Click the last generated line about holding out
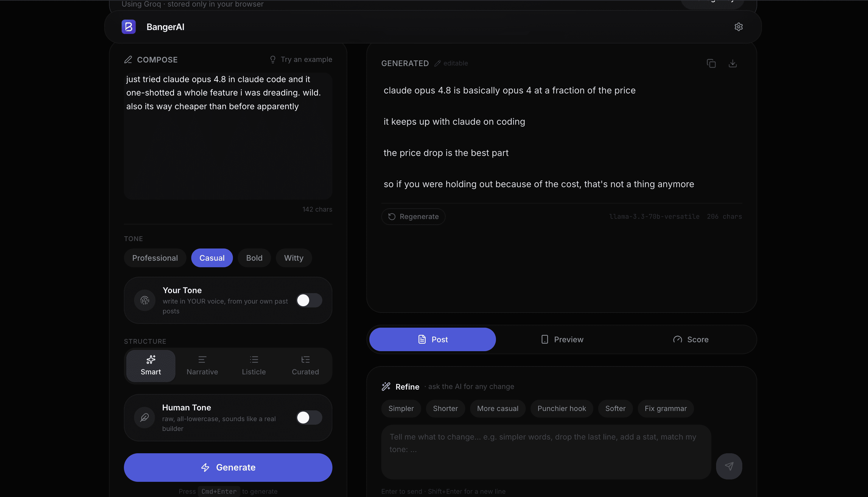The height and width of the screenshot is (497, 868). pyautogui.click(x=539, y=184)
